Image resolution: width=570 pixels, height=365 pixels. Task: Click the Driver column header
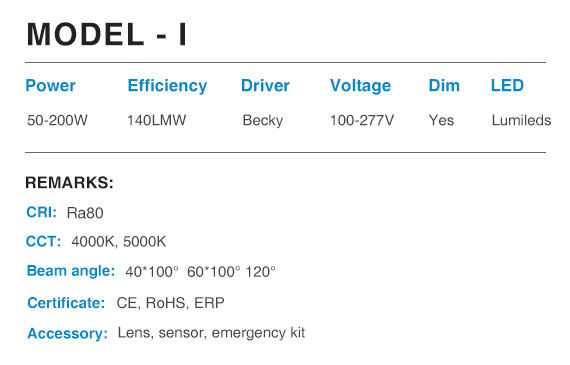[265, 86]
